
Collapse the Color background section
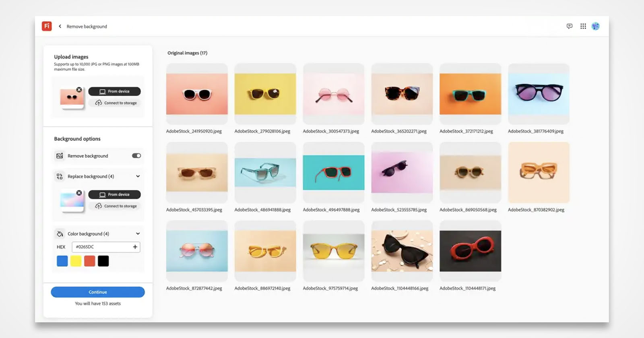138,234
